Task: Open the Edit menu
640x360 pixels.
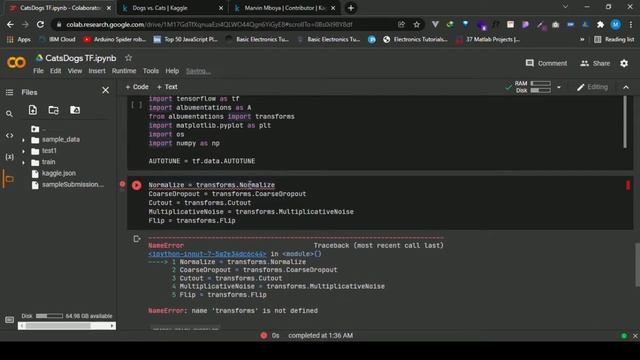Action: coord(56,71)
